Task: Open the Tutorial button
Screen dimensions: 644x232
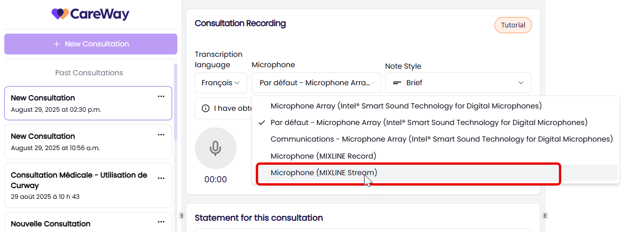Action: (513, 25)
